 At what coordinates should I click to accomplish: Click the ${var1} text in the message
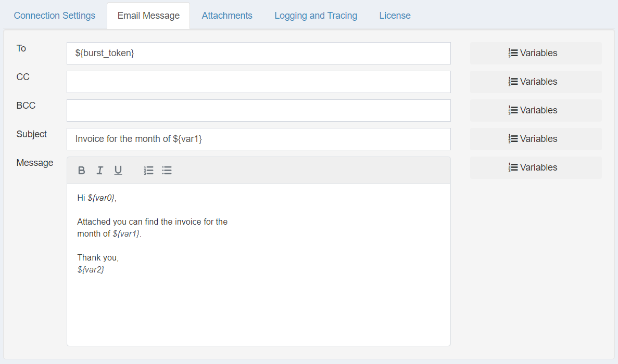click(126, 234)
